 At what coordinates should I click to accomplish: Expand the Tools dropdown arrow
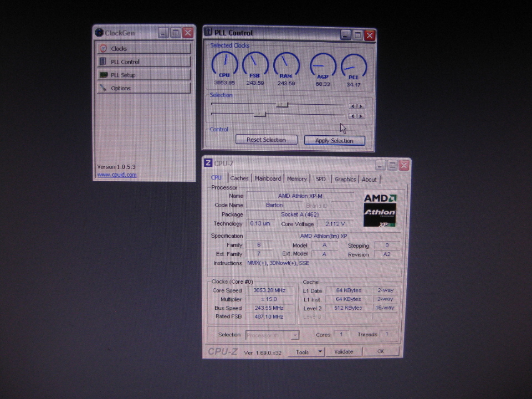pos(320,352)
